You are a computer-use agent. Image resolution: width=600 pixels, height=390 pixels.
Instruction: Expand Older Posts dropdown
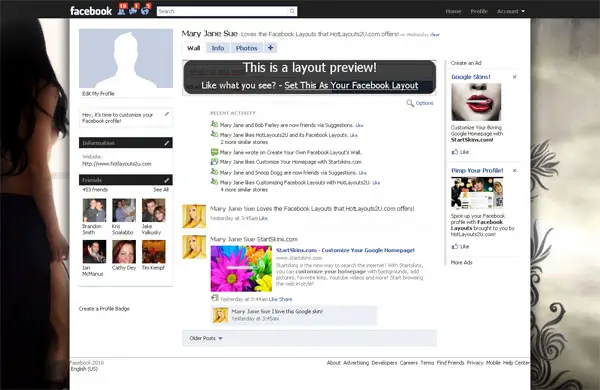(206, 338)
